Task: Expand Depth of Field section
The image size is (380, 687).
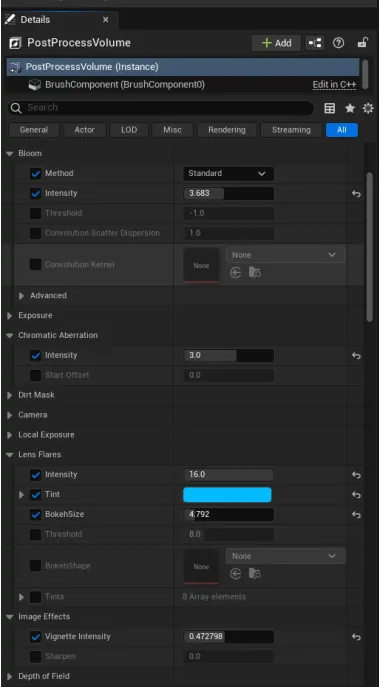Action: (10, 676)
